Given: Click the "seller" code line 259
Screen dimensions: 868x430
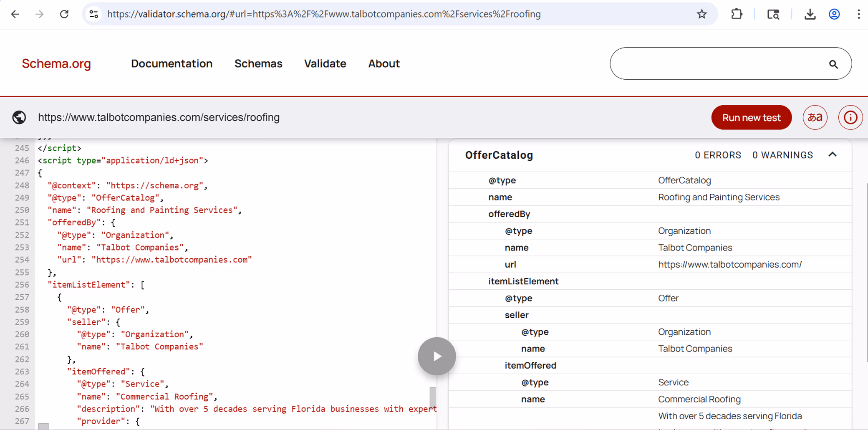Looking at the screenshot, I should (x=93, y=322).
